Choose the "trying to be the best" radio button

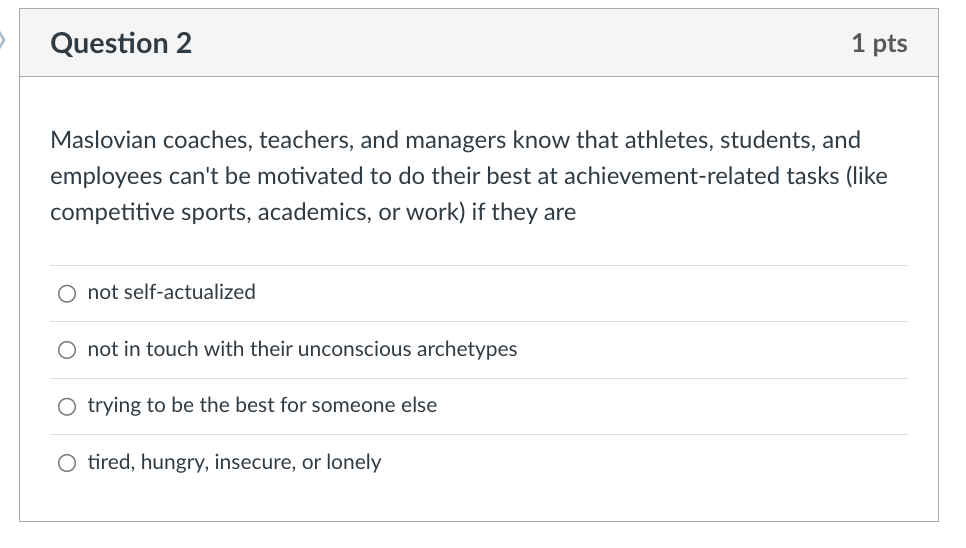(67, 407)
